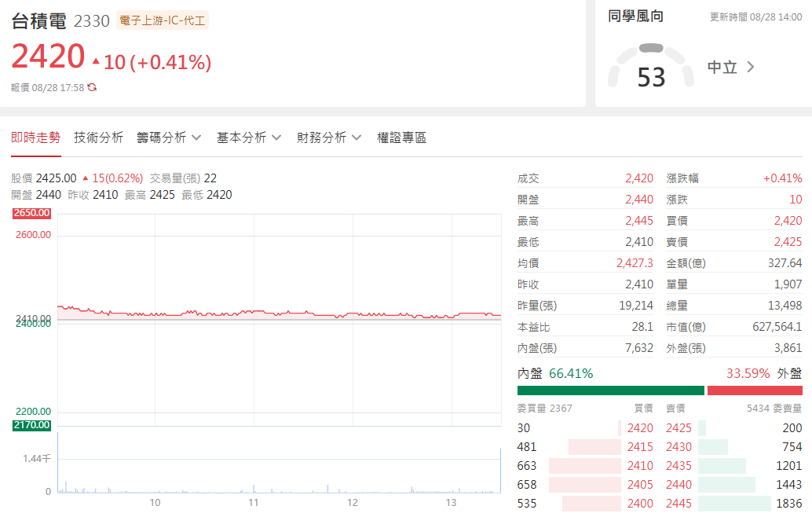Click the 金額(億) value 327.64
Screen dimensions: 812x517
click(x=785, y=263)
